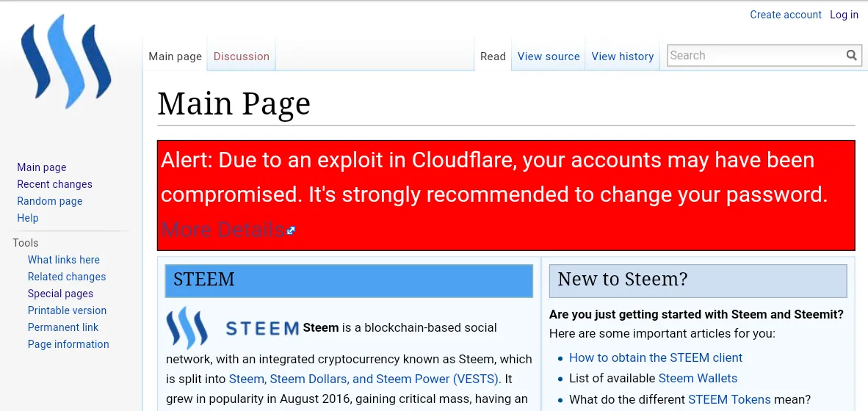The image size is (868, 411).
Task: Open Special pages link
Action: click(x=60, y=293)
